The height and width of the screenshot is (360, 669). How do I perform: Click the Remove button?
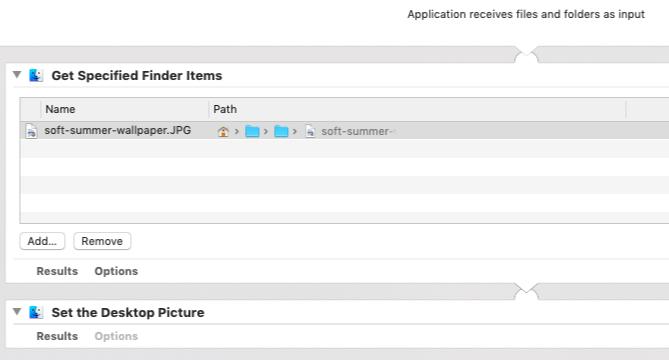[102, 241]
